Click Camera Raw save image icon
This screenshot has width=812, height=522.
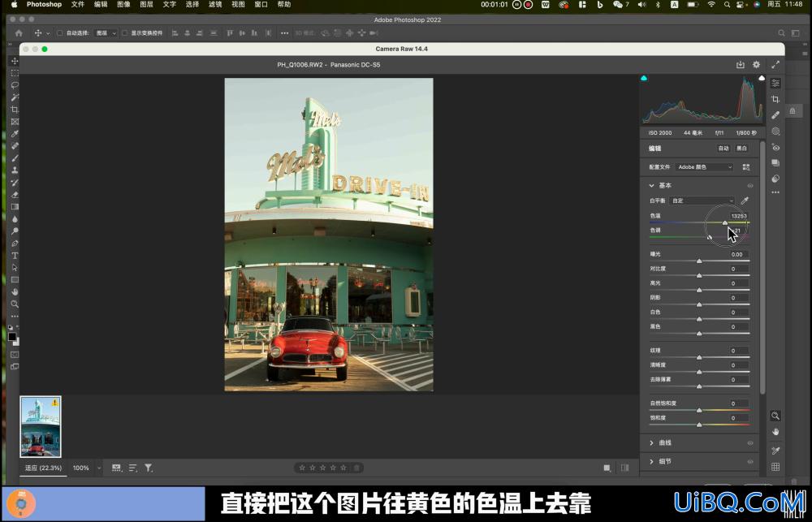740,65
